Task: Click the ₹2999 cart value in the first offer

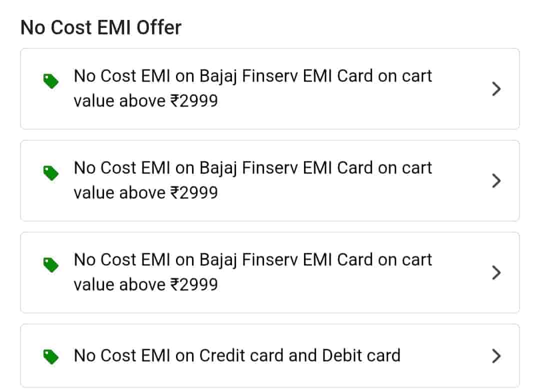Action: tap(194, 101)
